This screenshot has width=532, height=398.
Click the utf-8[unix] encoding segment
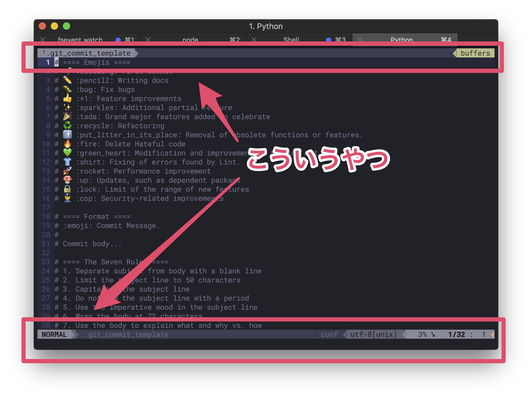[374, 334]
